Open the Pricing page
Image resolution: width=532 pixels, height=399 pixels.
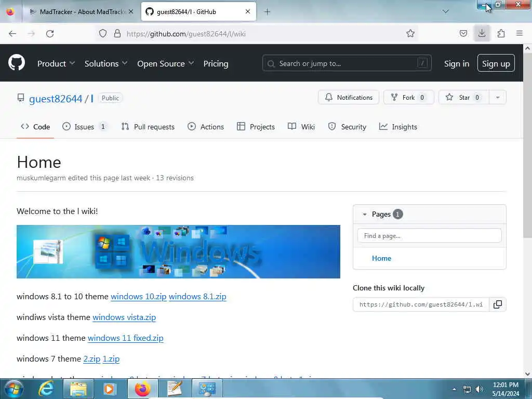(216, 63)
